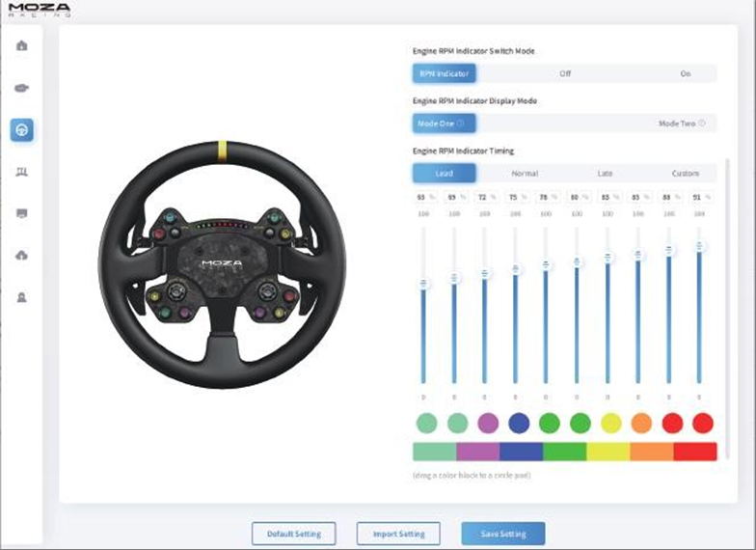Click the steering wheel preview image
This screenshot has width=756, height=550.
222,264
